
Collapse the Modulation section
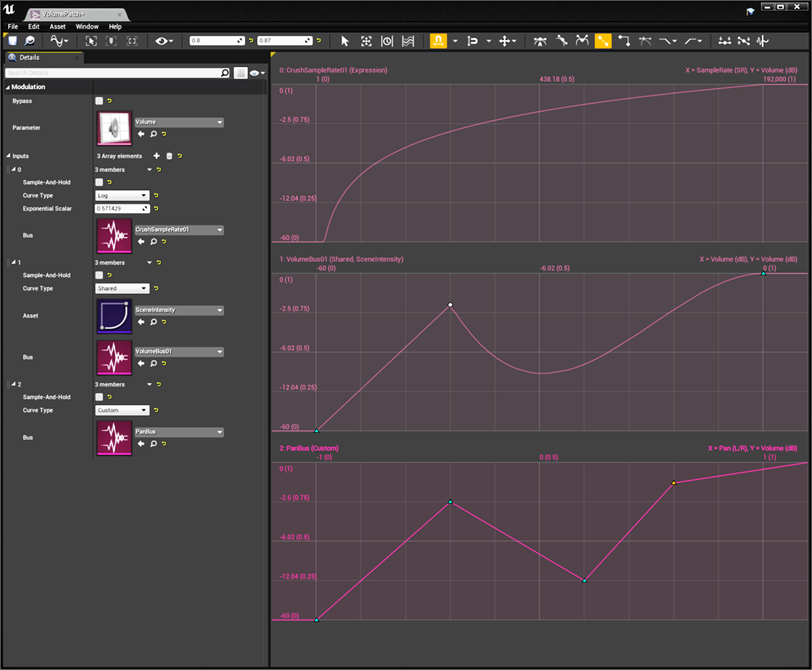click(8, 87)
